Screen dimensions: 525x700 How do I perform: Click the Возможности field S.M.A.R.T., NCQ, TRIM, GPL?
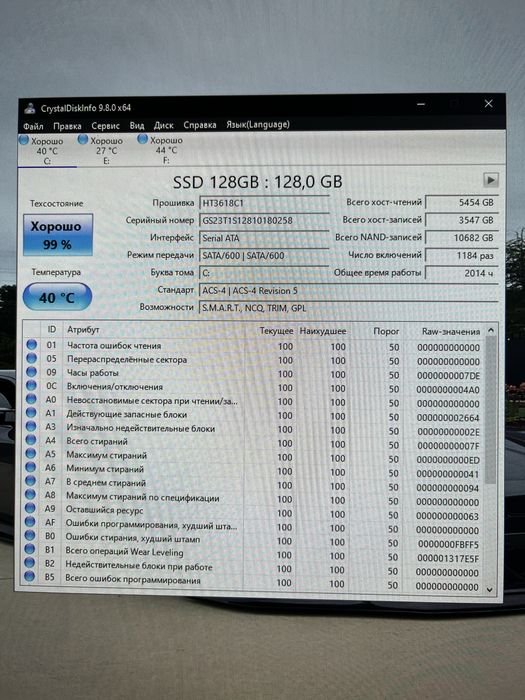click(349, 308)
